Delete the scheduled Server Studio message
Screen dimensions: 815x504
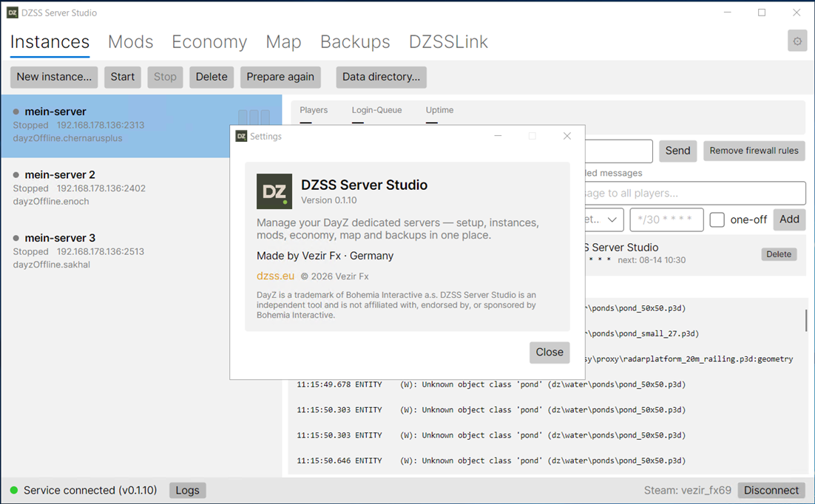point(779,254)
